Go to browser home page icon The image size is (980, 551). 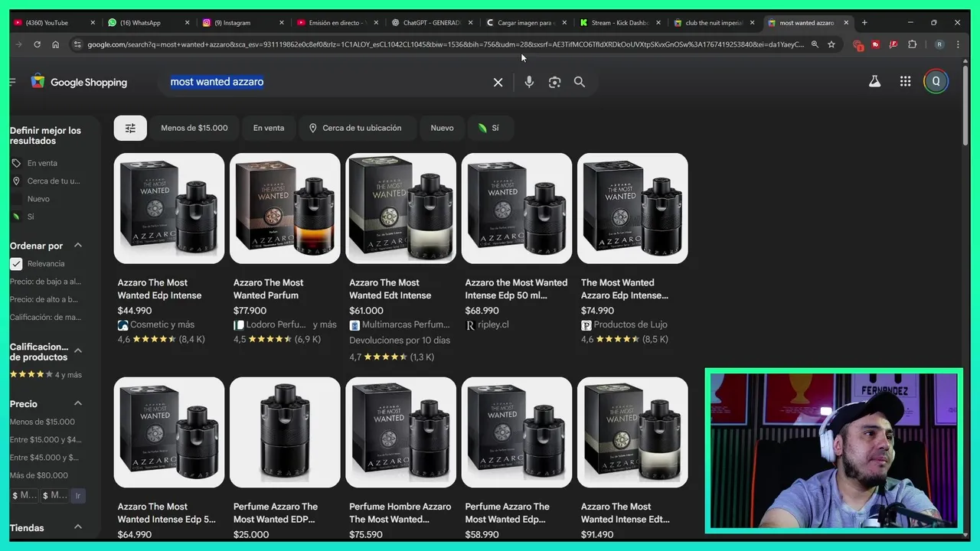(56, 44)
